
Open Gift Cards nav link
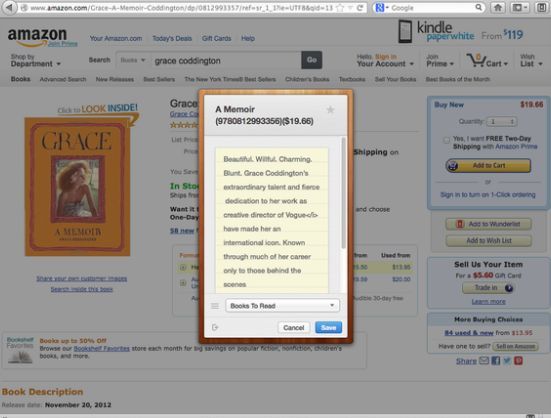coord(216,38)
